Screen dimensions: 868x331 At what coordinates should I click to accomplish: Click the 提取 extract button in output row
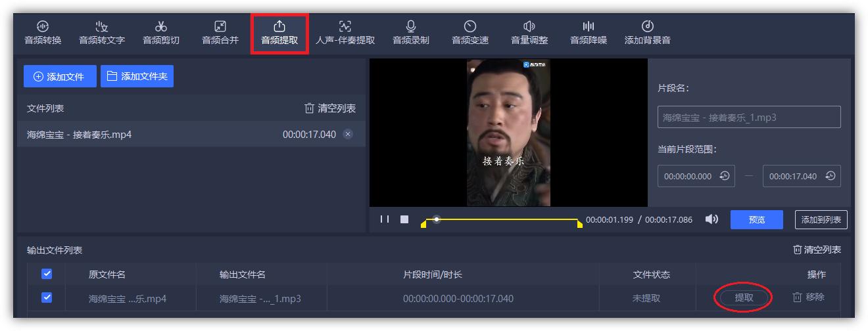pyautogui.click(x=744, y=298)
